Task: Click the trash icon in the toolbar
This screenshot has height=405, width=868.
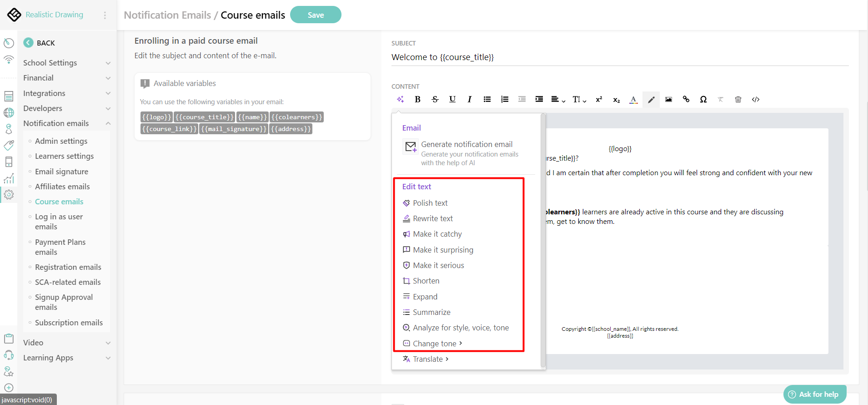Action: 738,99
